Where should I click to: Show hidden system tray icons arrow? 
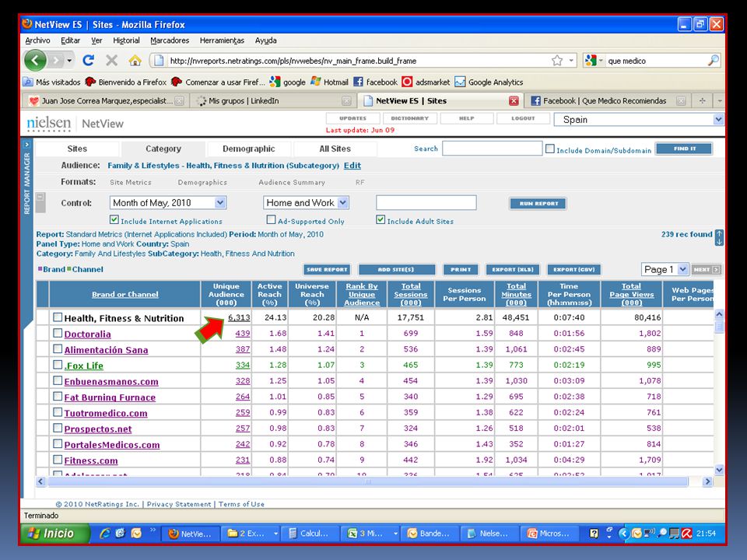(623, 534)
